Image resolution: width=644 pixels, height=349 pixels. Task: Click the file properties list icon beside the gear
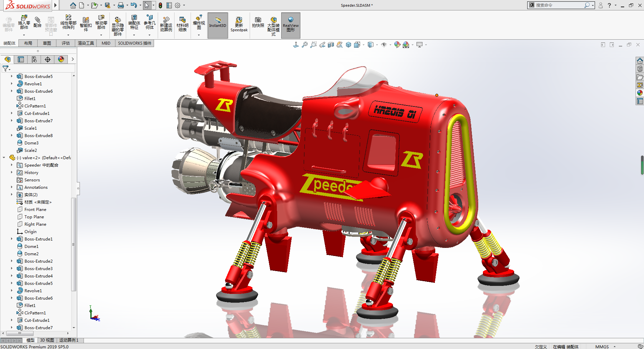point(169,5)
